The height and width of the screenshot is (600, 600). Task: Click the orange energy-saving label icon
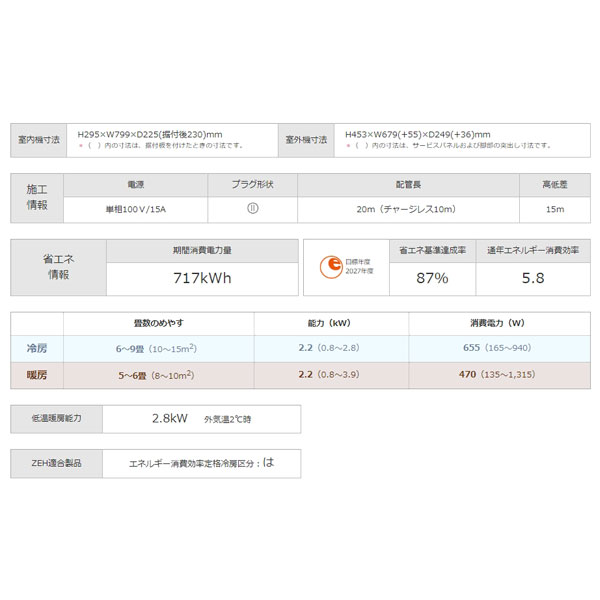tap(327, 267)
